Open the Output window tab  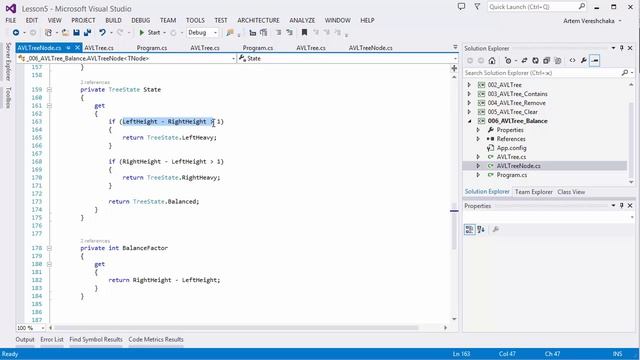pos(25,340)
